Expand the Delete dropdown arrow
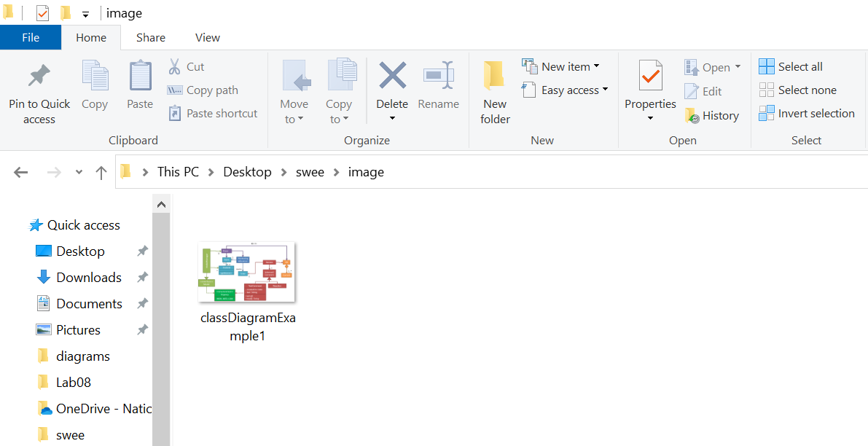This screenshot has width=868, height=446. tap(393, 118)
